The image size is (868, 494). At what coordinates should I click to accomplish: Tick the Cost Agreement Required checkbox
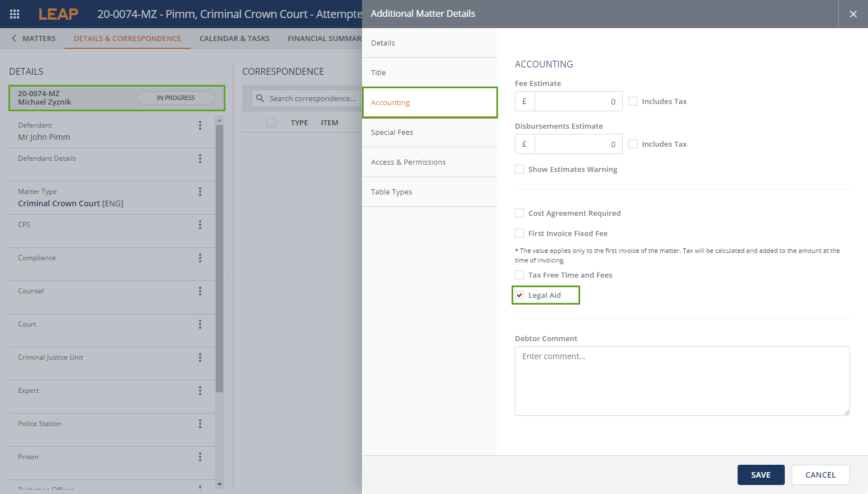pyautogui.click(x=520, y=213)
